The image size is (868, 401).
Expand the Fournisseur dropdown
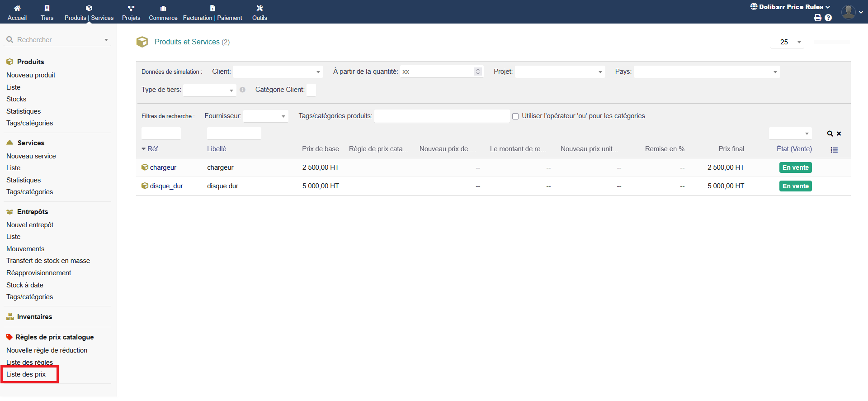[265, 116]
